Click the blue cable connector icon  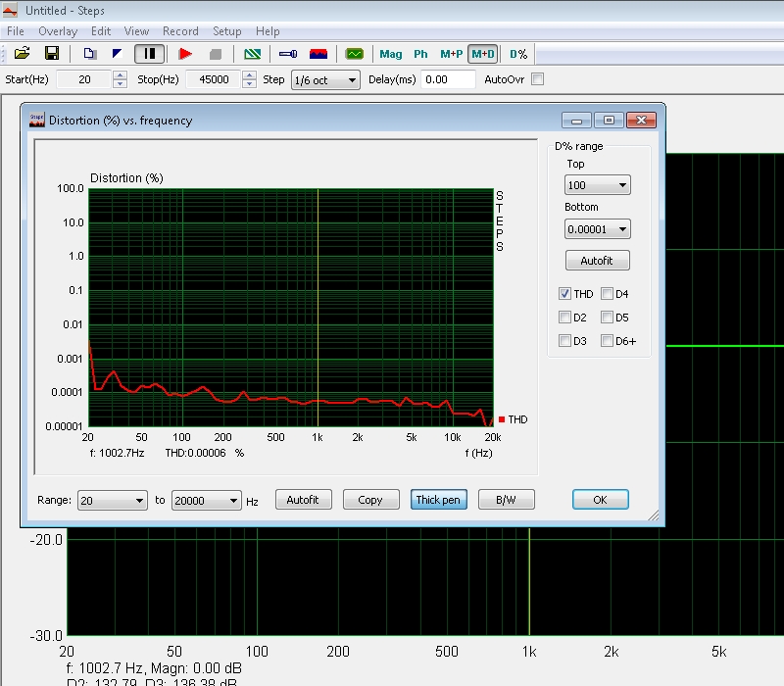point(288,54)
